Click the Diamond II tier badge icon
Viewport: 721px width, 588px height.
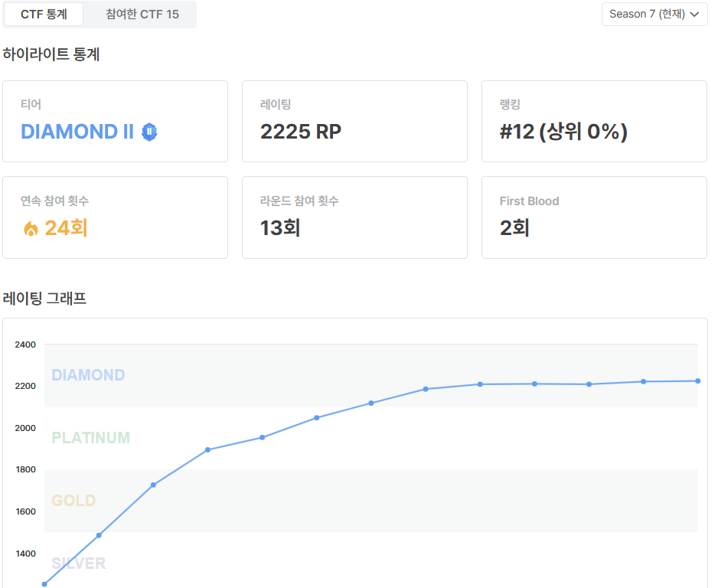coord(149,132)
